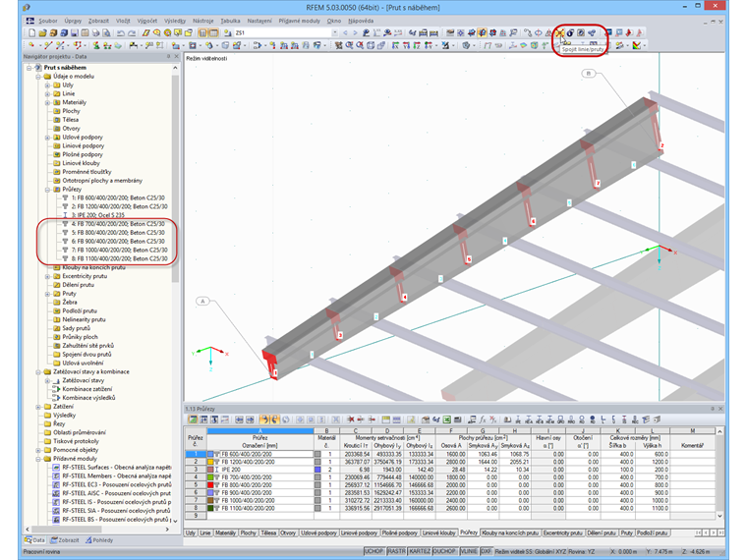
Task: Go to the next load case arrow
Action: click(355, 32)
